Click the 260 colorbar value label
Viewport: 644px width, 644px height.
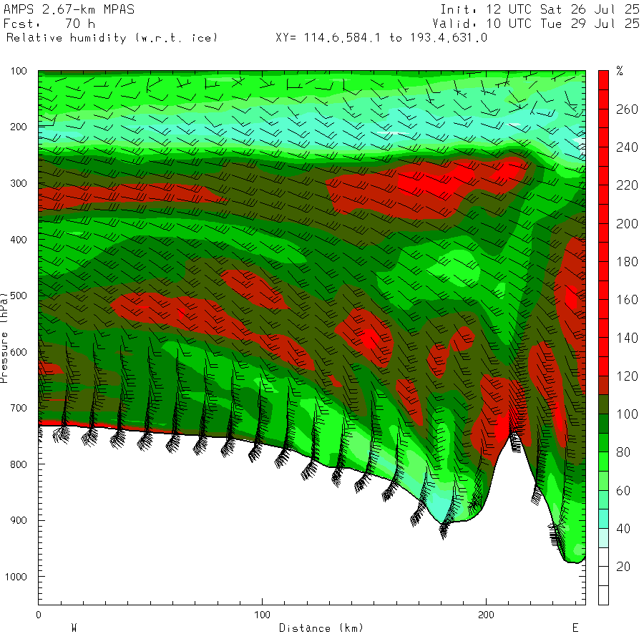pyautogui.click(x=627, y=109)
